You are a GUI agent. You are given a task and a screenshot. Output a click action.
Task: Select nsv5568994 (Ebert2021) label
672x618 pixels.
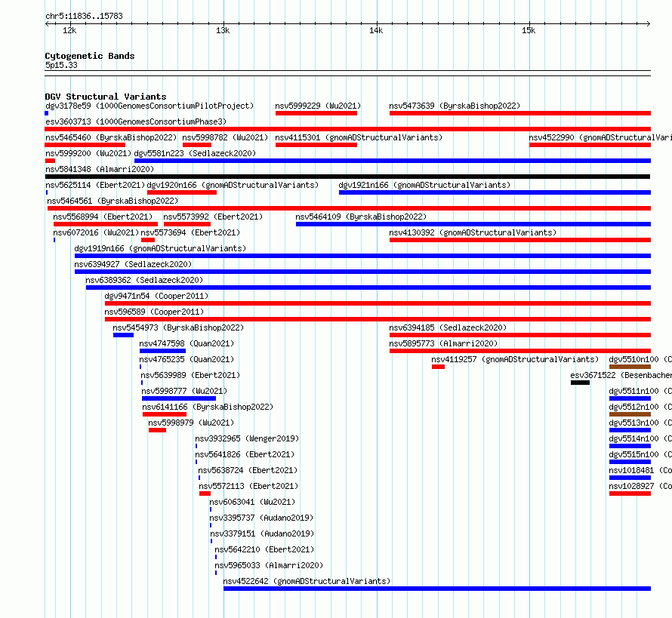(103, 217)
